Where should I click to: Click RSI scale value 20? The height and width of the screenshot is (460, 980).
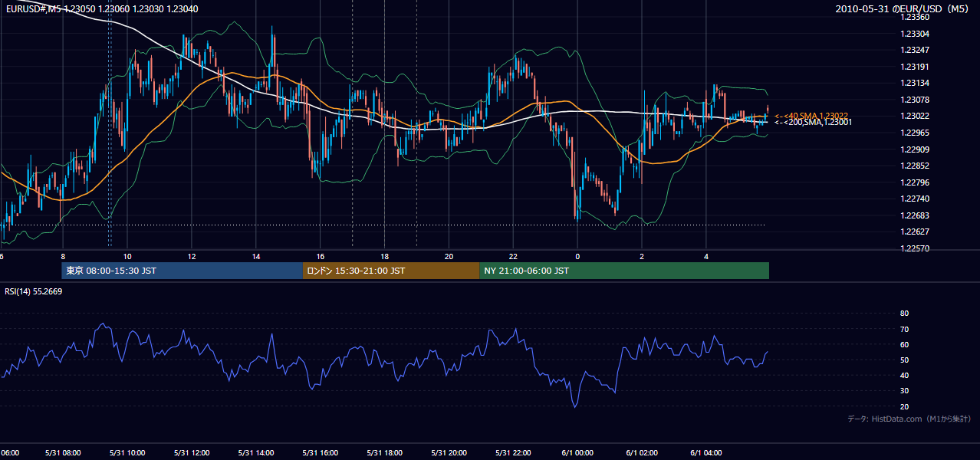(904, 406)
